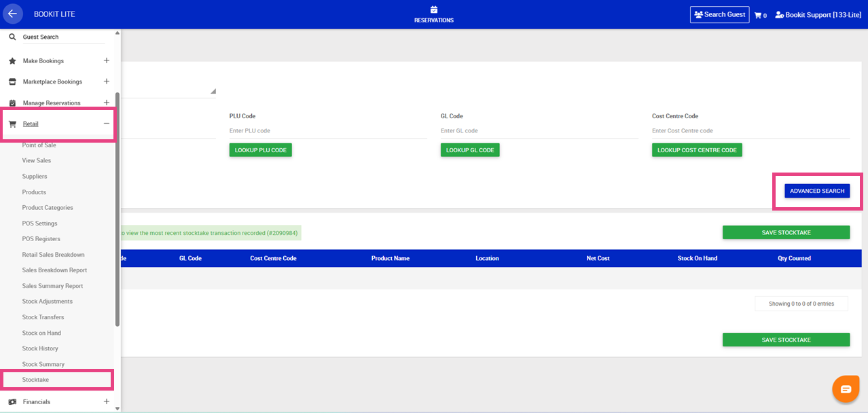Open Product Categories menu item
Viewport: 868px width, 413px height.
48,208
